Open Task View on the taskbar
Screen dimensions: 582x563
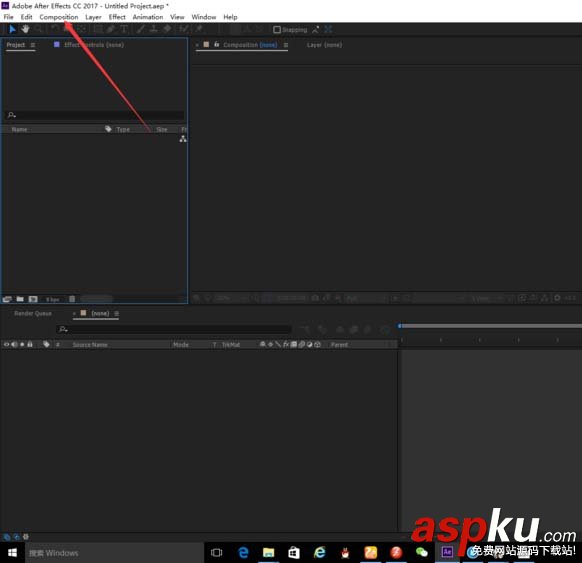[x=216, y=553]
